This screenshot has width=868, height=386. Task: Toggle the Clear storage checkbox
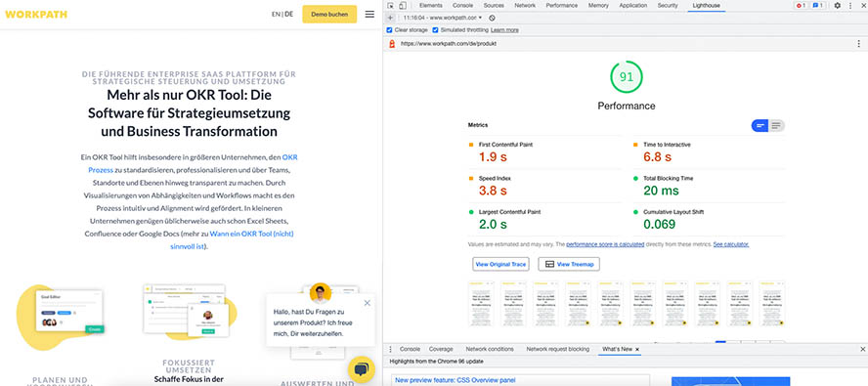click(x=390, y=30)
